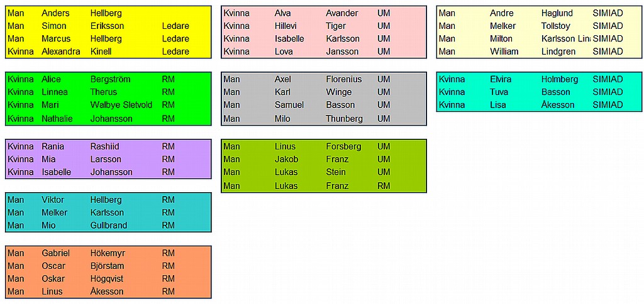Click the Haglund surname cell
644x304 pixels.
[557, 13]
